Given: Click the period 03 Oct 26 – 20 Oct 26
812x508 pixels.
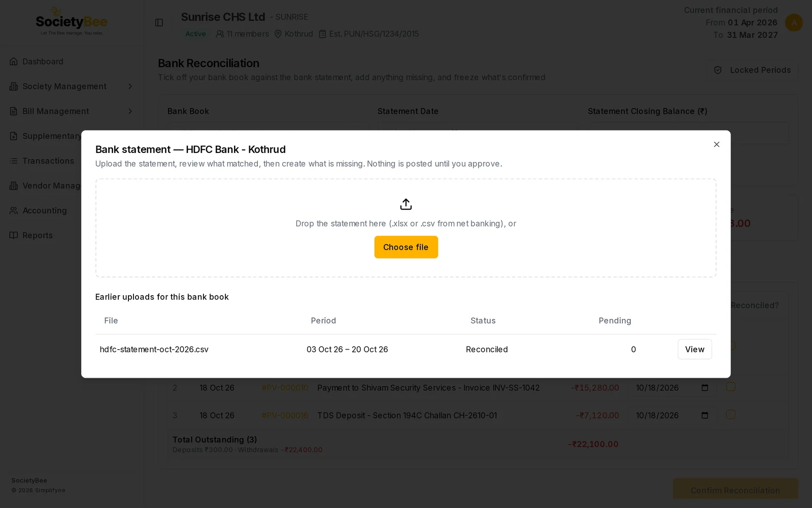Looking at the screenshot, I should [347, 350].
